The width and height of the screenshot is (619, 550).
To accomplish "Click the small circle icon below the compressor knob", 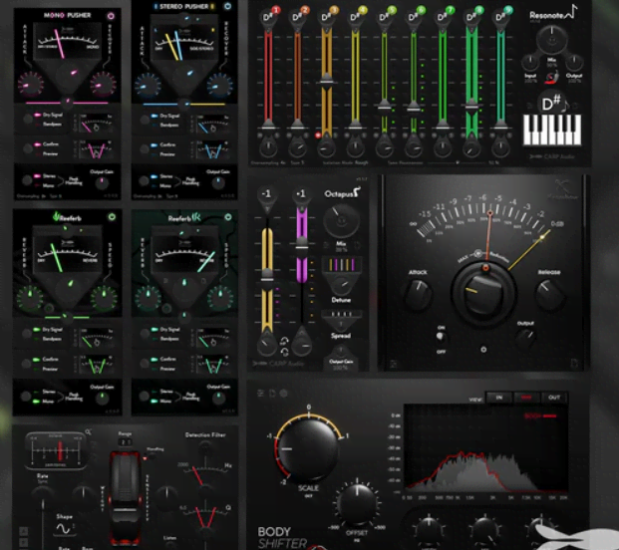I will pyautogui.click(x=483, y=349).
